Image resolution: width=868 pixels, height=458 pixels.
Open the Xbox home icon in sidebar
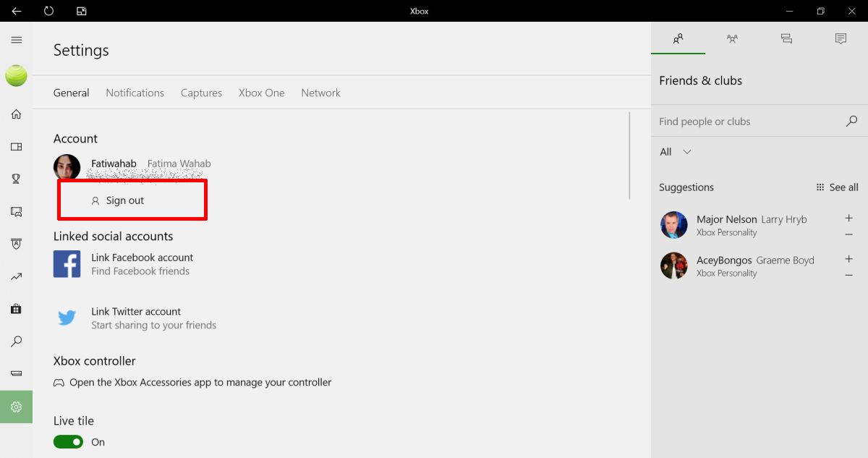click(16, 114)
